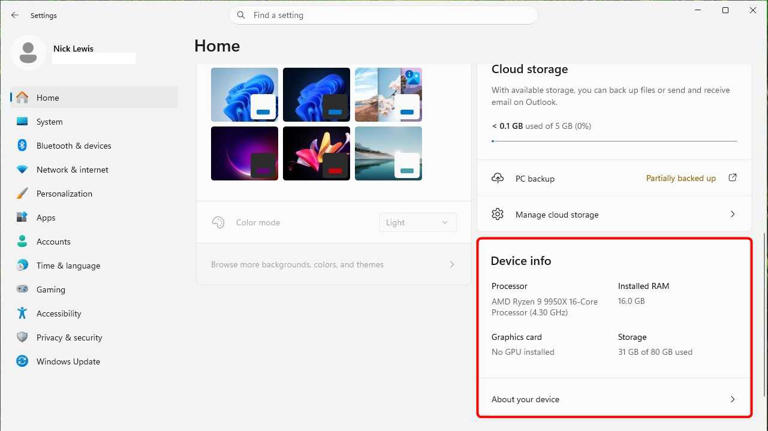
Task: Select the colorful flower theme thumbnail
Action: click(316, 153)
